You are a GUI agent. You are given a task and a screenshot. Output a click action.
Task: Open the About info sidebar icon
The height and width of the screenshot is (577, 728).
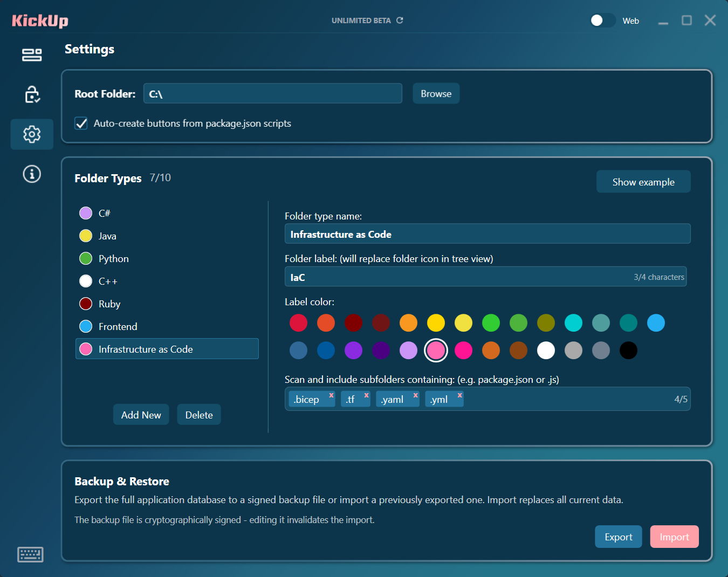pos(32,174)
